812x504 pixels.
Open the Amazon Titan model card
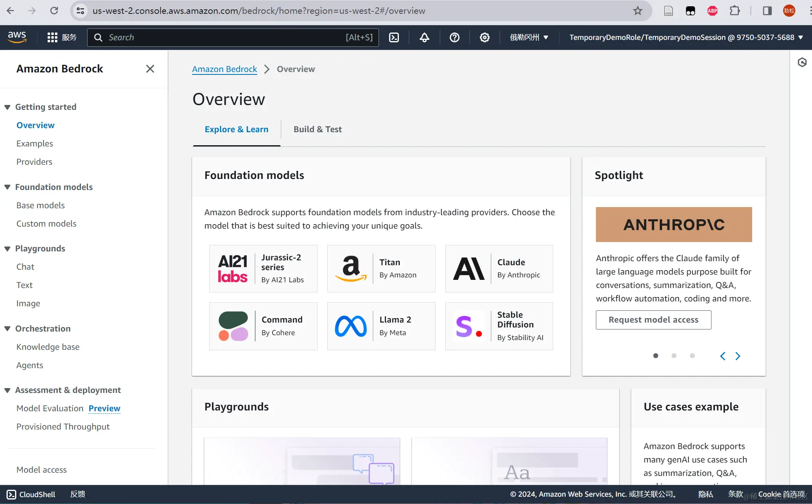[381, 268]
